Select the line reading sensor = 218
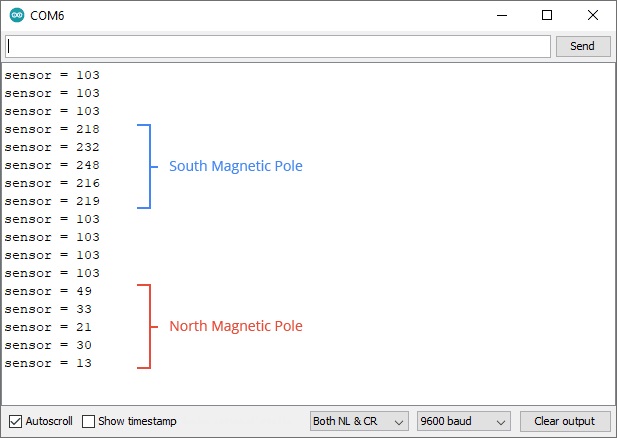The image size is (617, 438). pyautogui.click(x=52, y=129)
